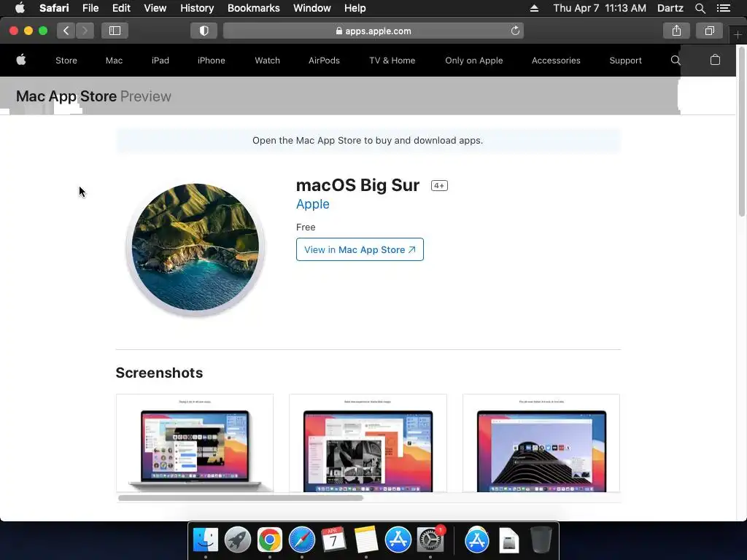747x560 pixels.
Task: Open the apple.com search magnifier
Action: tap(675, 61)
